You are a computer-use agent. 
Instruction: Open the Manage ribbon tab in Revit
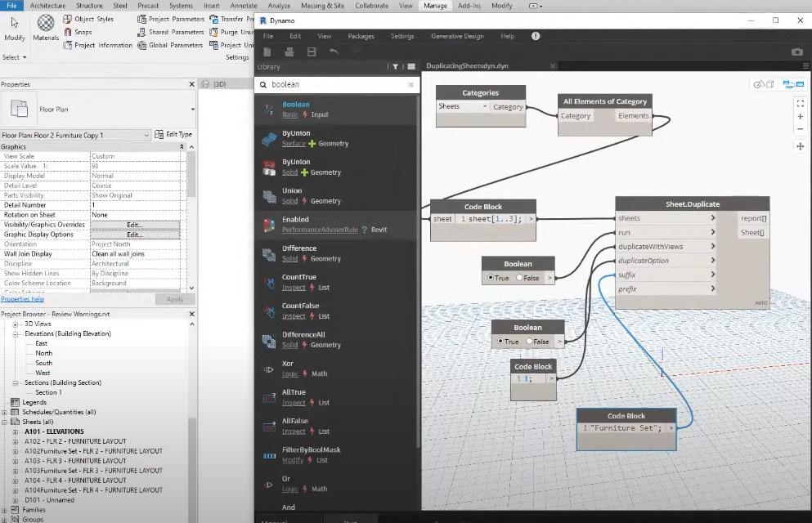pyautogui.click(x=435, y=6)
